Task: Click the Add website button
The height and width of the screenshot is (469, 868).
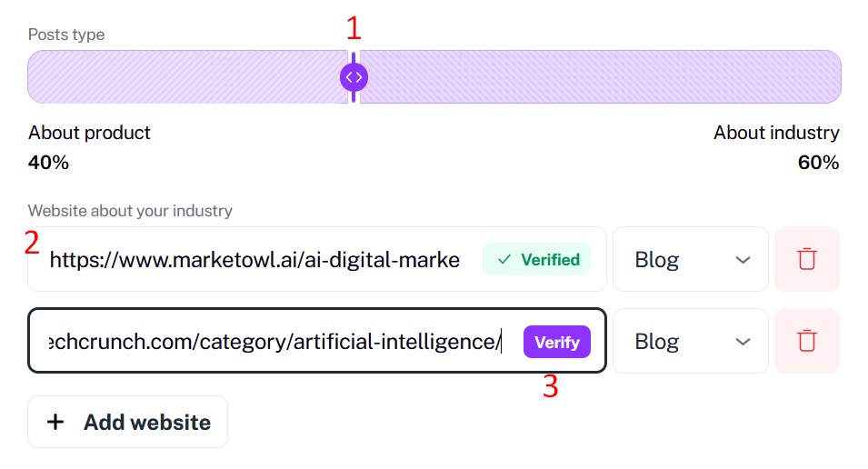Action: pyautogui.click(x=127, y=422)
